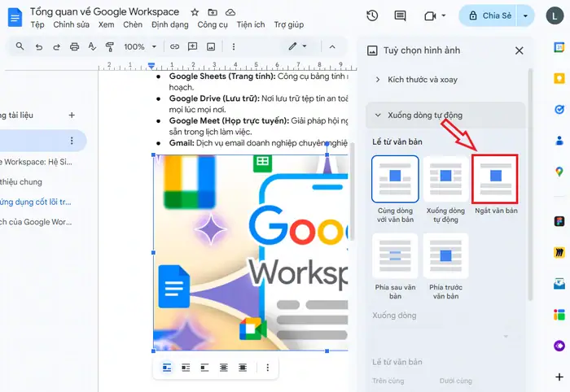This screenshot has height=392, width=570.
Task: Select the paint format tool
Action: [110, 46]
